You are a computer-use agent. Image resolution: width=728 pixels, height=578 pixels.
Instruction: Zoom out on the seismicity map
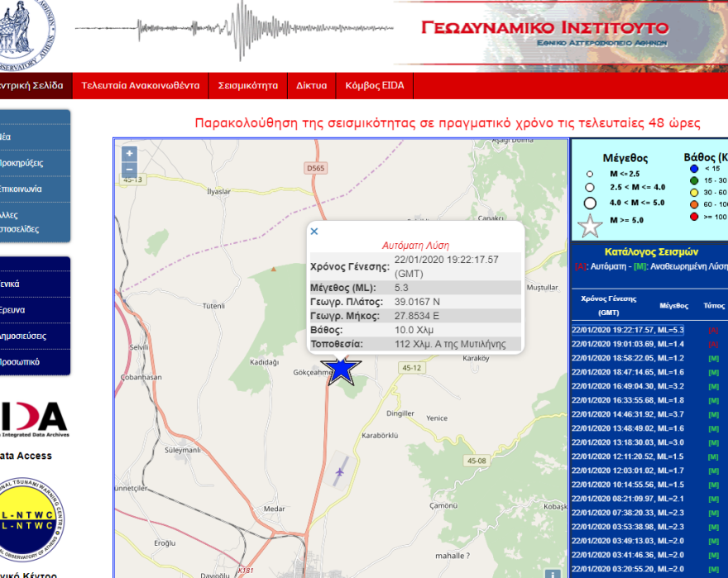click(x=129, y=169)
